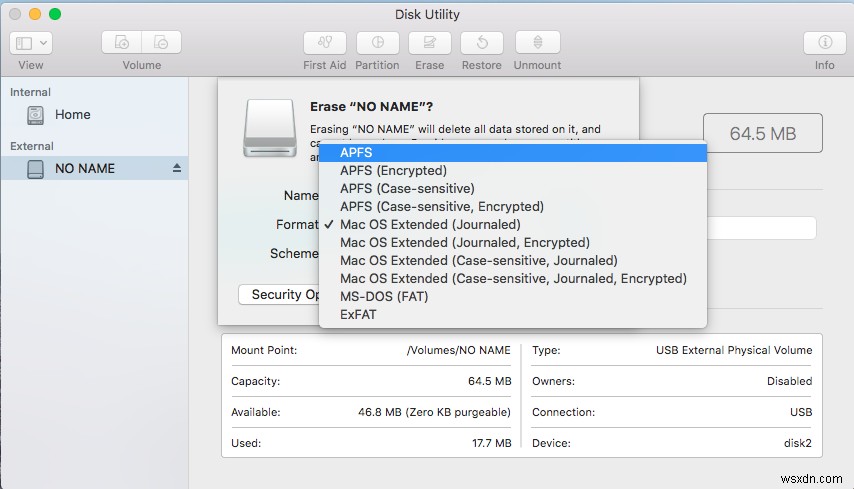This screenshot has height=489, width=854.
Task: Open the View sidebar options button
Action: 31,42
